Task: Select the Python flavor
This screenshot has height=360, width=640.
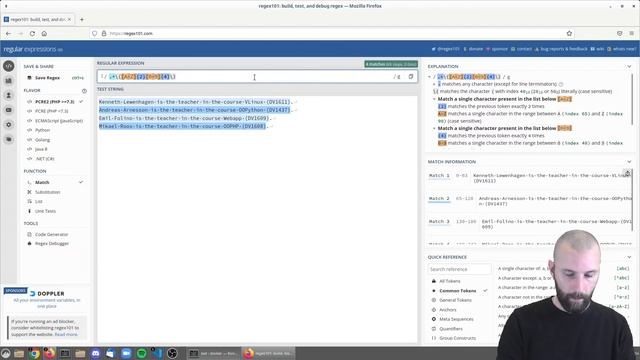Action: [42, 130]
